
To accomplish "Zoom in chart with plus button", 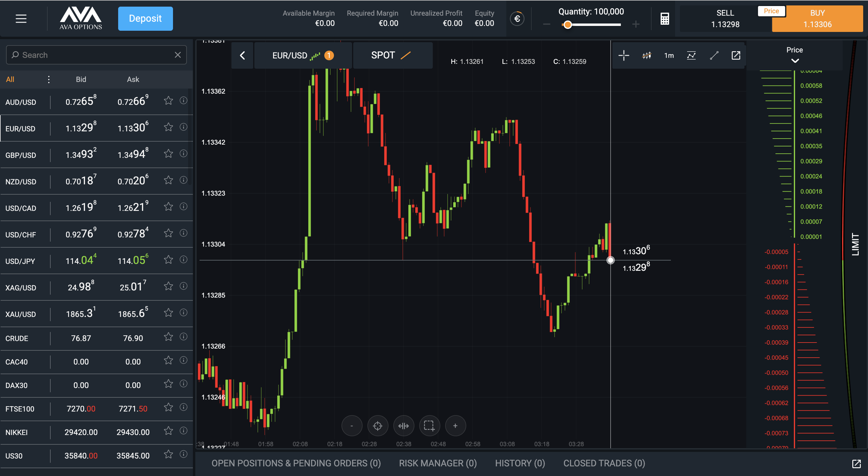I will tap(455, 426).
